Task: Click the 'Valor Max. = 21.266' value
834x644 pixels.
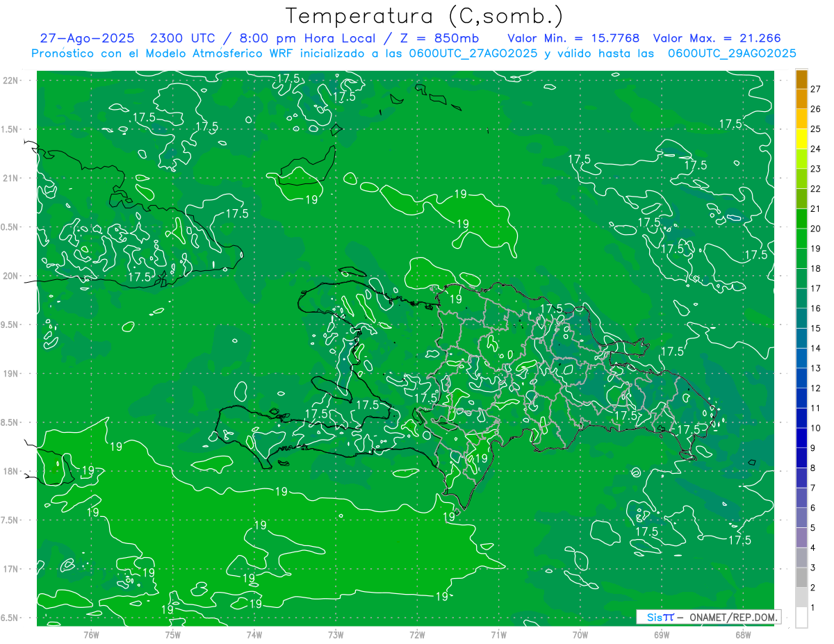Action: (717, 38)
